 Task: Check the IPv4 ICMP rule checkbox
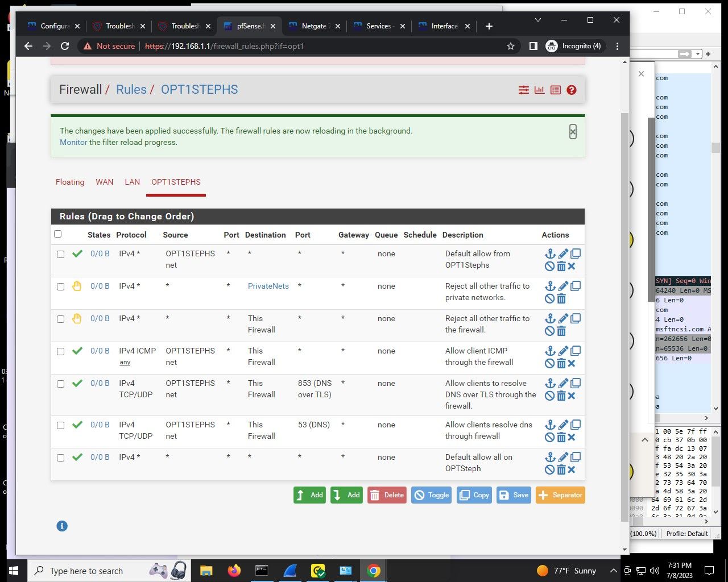pos(61,351)
